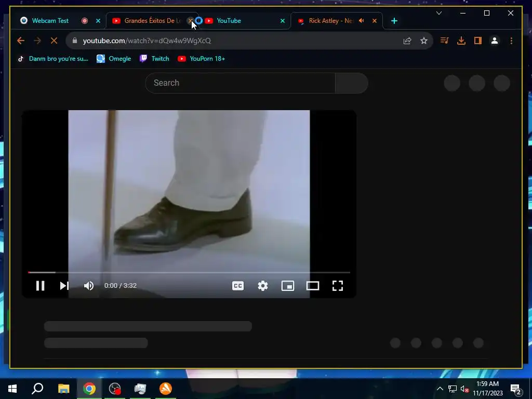Open orange Avast icon in taskbar
The height and width of the screenshot is (399, 532).
[x=166, y=389]
